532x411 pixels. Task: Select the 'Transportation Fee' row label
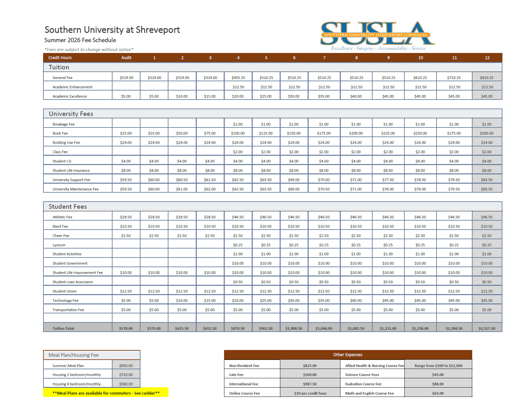pyautogui.click(x=68, y=310)
